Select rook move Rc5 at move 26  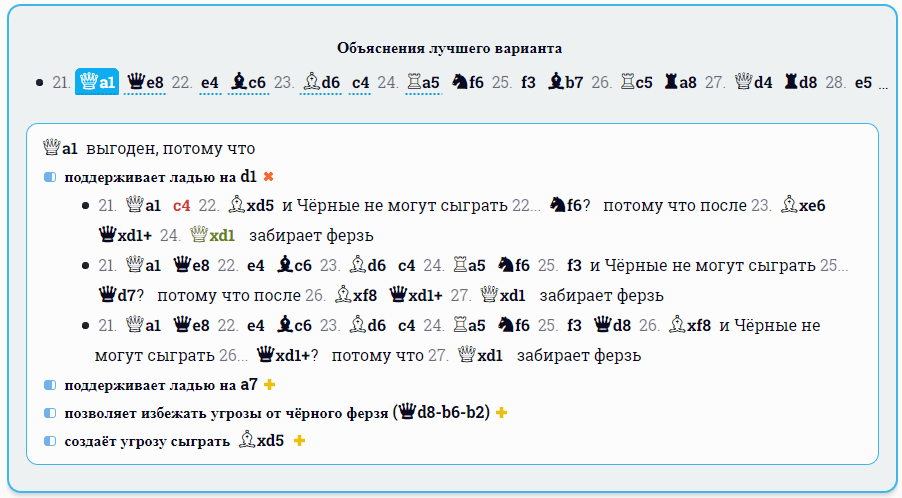(x=638, y=82)
